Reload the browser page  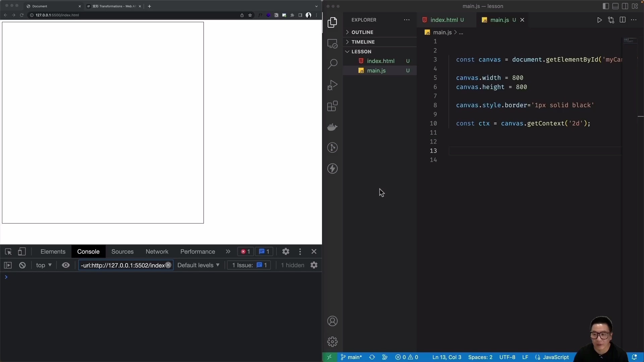(22, 15)
